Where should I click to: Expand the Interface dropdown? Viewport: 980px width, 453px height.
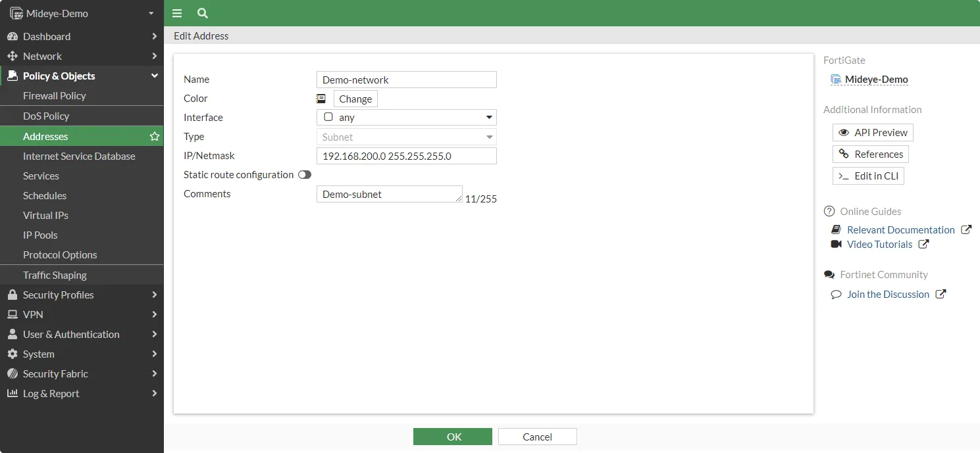tap(488, 117)
